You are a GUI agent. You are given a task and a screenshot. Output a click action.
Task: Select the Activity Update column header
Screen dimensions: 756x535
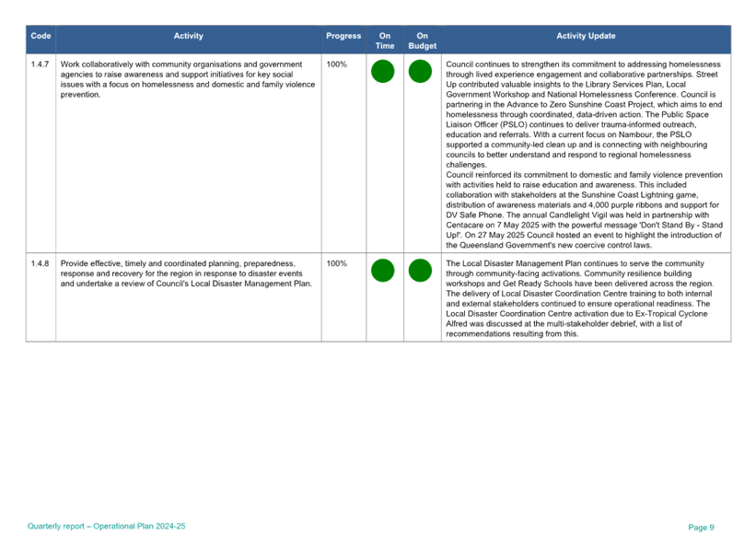586,37
